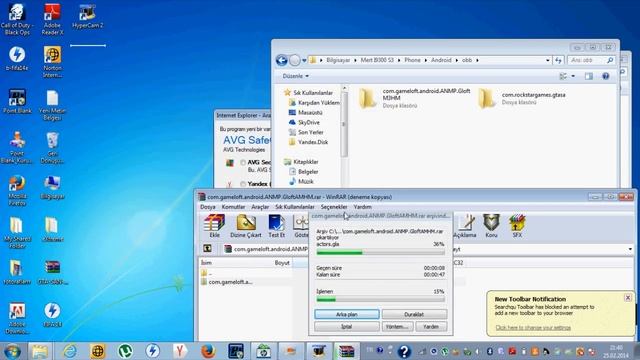Viewport: 640px width, 360px height.
Task: Select Bilgisayar desktop icon
Action: [52, 187]
